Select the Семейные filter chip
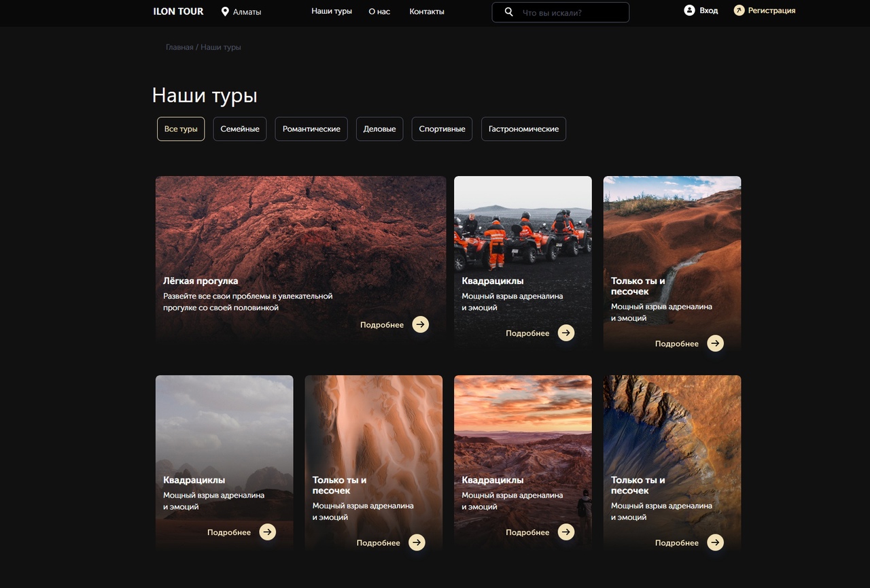Viewport: 870px width, 588px height. [x=240, y=128]
